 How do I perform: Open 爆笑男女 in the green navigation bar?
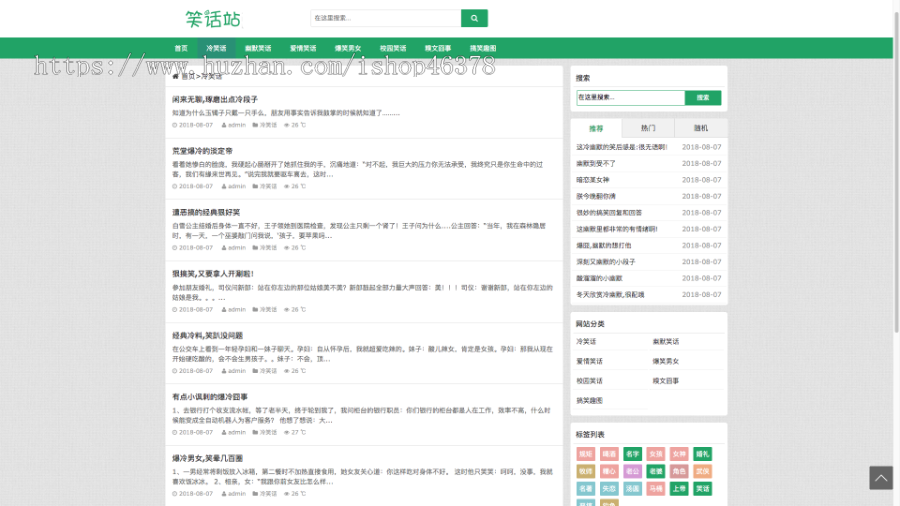pyautogui.click(x=348, y=48)
